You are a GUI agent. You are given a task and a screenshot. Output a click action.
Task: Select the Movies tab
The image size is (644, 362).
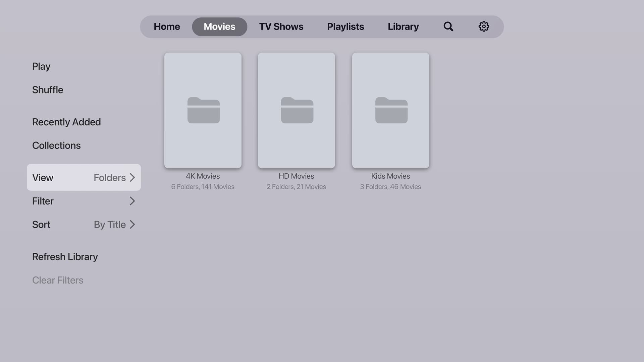(219, 26)
